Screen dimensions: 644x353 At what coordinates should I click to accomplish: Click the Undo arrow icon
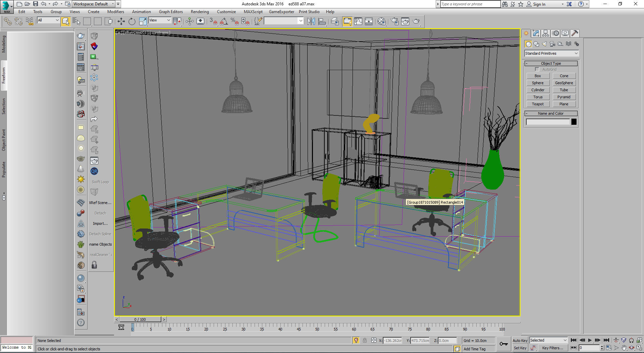coord(43,4)
